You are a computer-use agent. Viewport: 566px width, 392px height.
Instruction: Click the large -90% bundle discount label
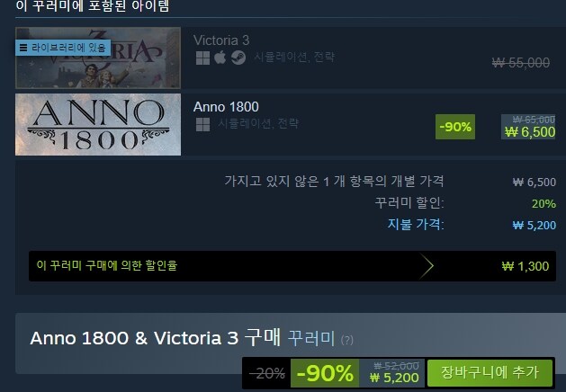[325, 373]
